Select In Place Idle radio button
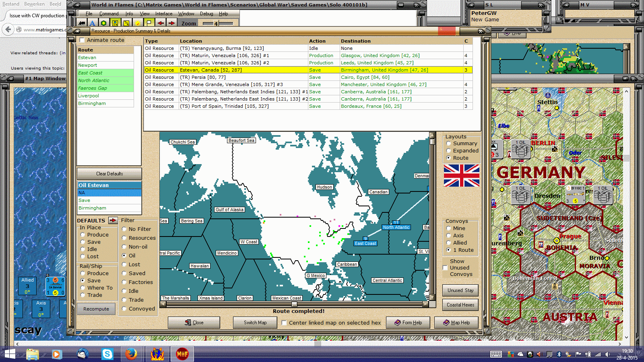644x362 pixels. coord(83,249)
